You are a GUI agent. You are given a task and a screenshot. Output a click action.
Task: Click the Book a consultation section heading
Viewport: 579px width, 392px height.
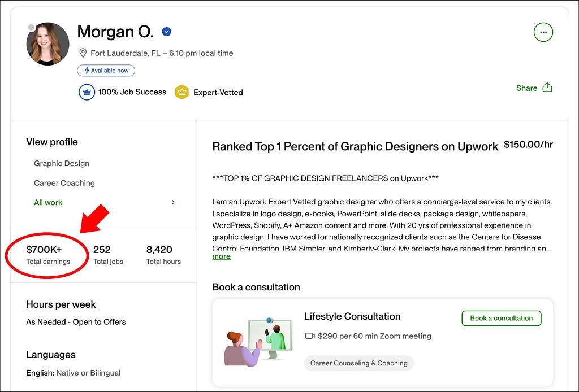256,288
